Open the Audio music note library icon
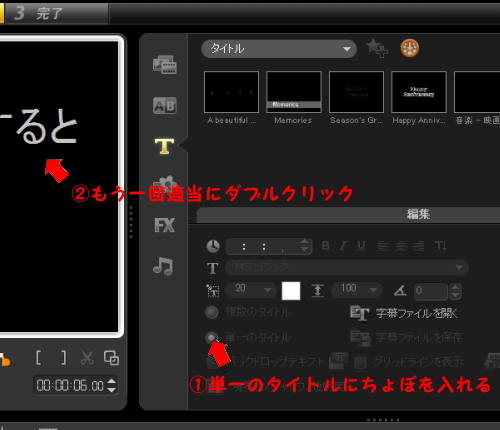The image size is (500, 430). pos(163,266)
